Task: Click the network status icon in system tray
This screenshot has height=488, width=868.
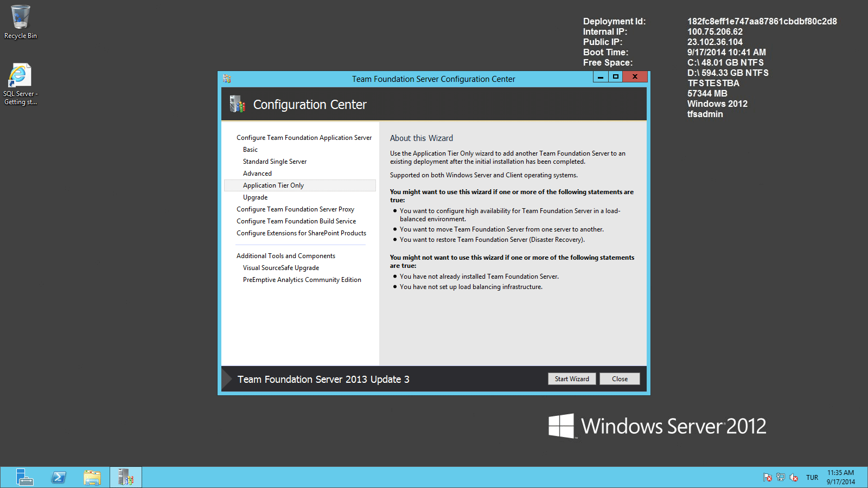Action: (780, 477)
